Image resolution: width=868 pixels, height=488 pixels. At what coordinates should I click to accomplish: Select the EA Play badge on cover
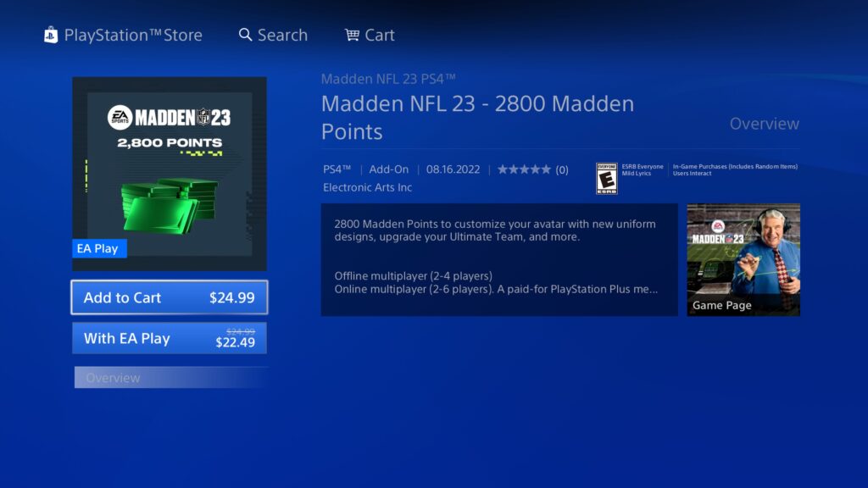(x=99, y=248)
